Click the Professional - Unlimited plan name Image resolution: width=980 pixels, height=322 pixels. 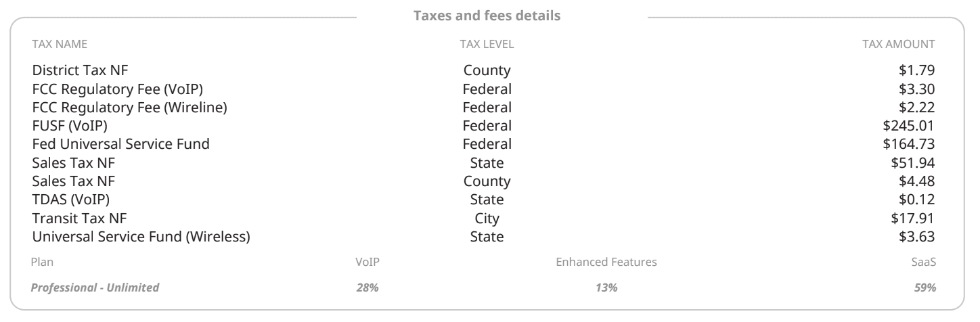pyautogui.click(x=95, y=288)
